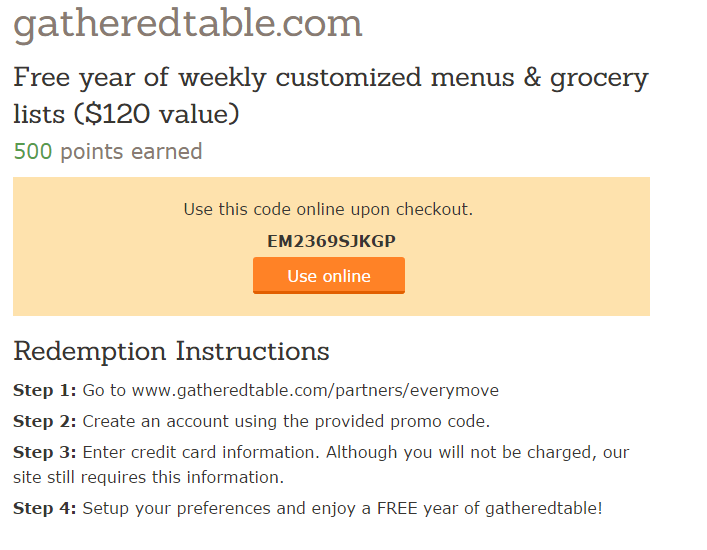Click the orange Use online button
Image resolution: width=707 pixels, height=550 pixels.
pos(329,275)
